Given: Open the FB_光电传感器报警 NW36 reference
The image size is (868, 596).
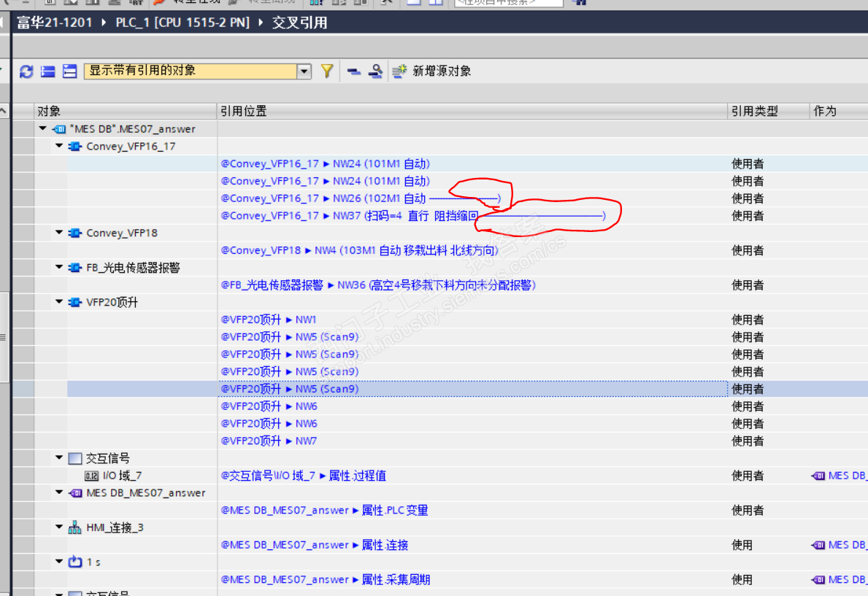Looking at the screenshot, I should (378, 285).
